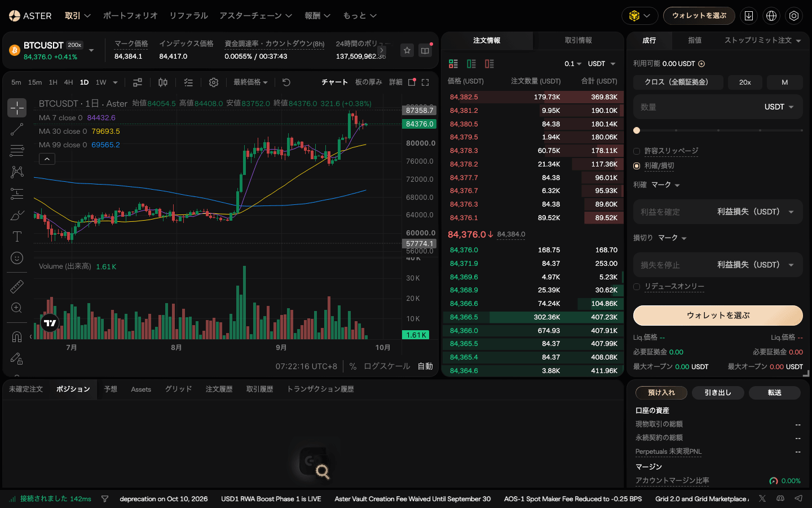
Task: Show asks-only order book layout
Action: pos(489,64)
